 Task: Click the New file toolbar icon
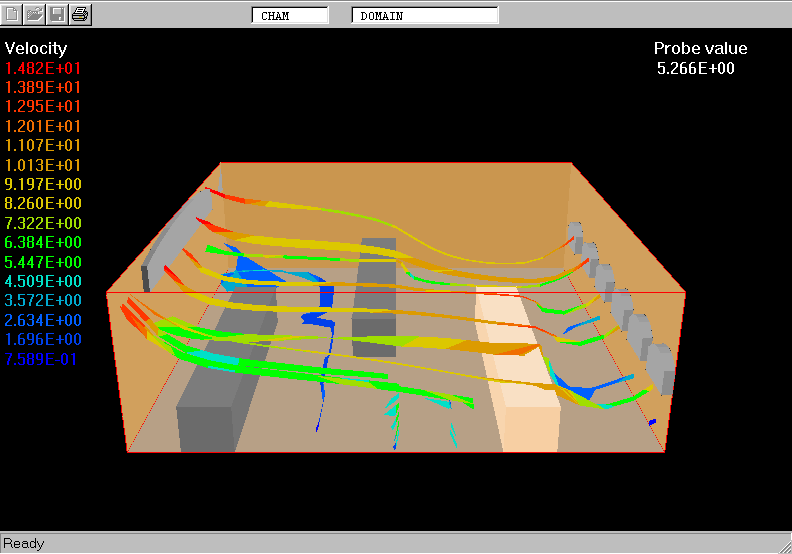[12, 14]
